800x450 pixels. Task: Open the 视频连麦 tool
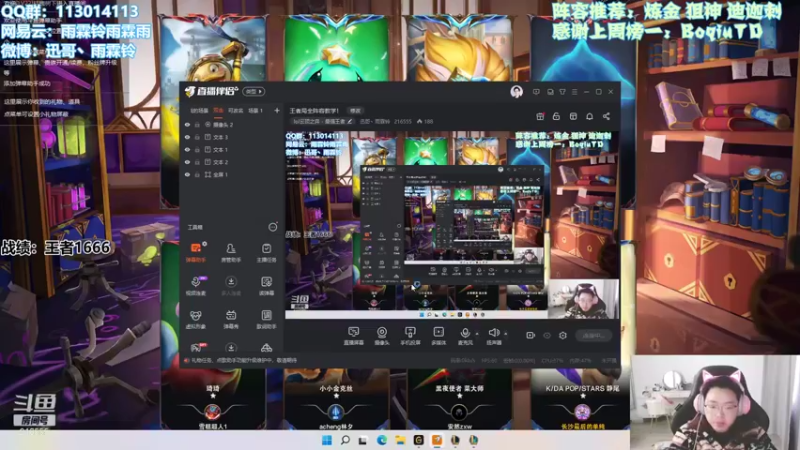coord(196,286)
